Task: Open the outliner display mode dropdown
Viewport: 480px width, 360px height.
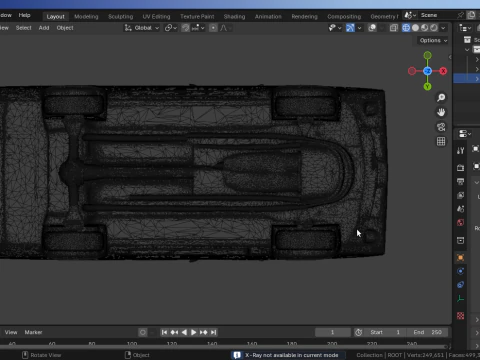Action: tap(465, 28)
